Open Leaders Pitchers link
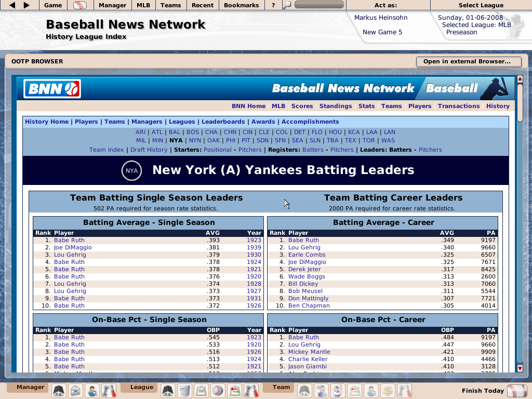This screenshot has width=532, height=399. point(430,150)
